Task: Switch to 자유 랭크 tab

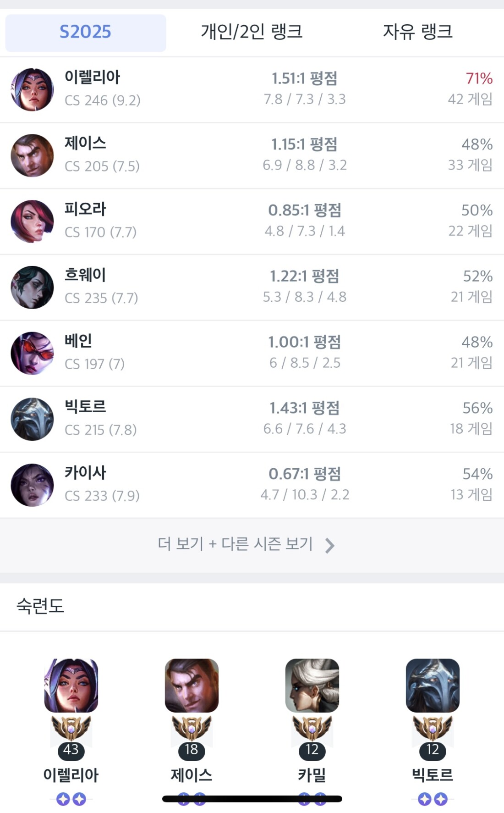Action: [x=417, y=32]
